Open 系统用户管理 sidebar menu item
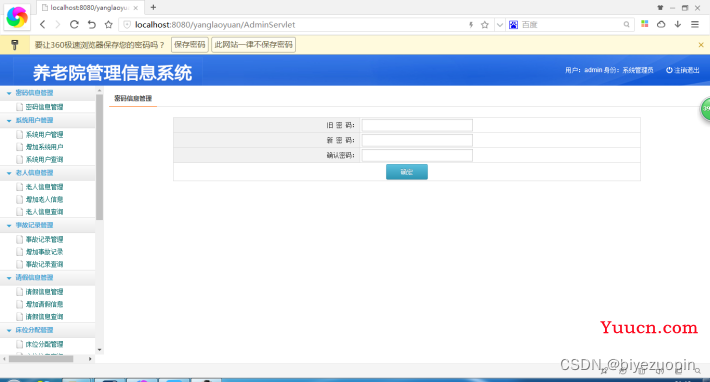 [44, 134]
